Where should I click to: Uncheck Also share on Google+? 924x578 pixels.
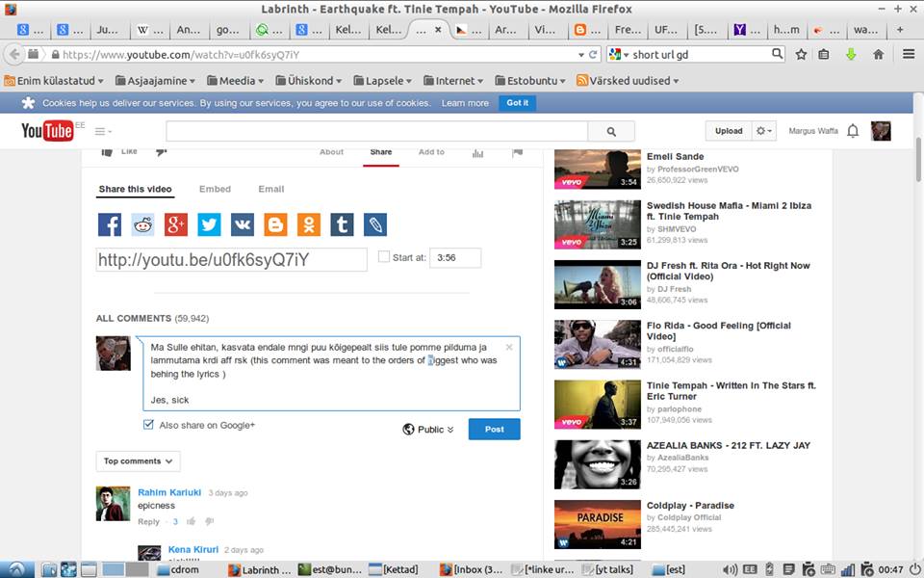[148, 425]
